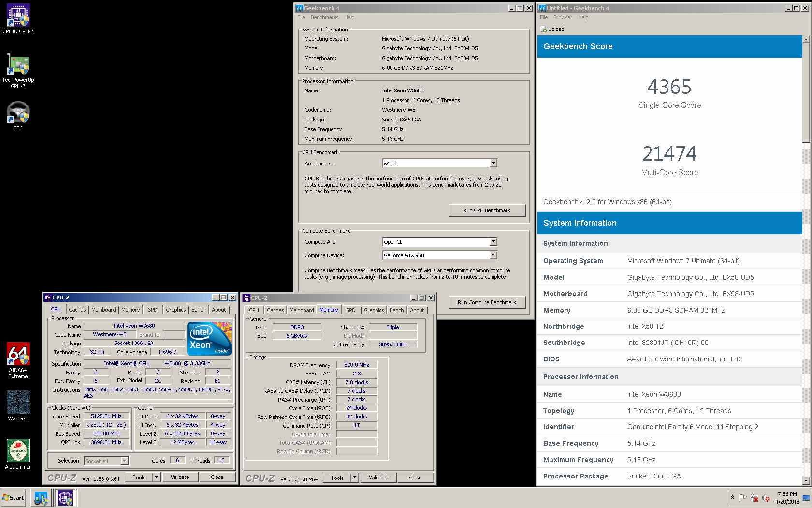Image resolution: width=812 pixels, height=508 pixels.
Task: Click the 4365 Single-Core Score value
Action: tap(669, 87)
